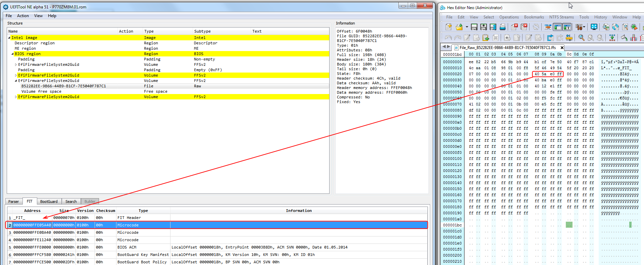The image size is (644, 265).
Task: Open Hex Editor Bookmarks menu
Action: (534, 17)
